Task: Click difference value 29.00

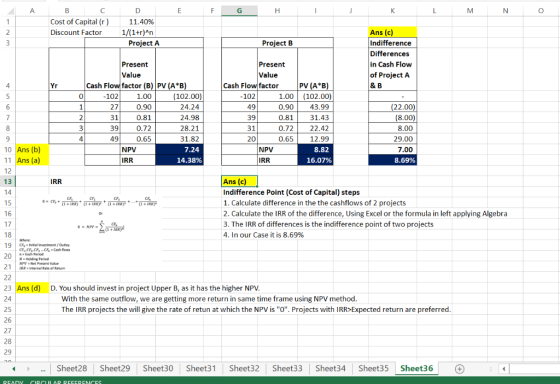Action: (392, 139)
